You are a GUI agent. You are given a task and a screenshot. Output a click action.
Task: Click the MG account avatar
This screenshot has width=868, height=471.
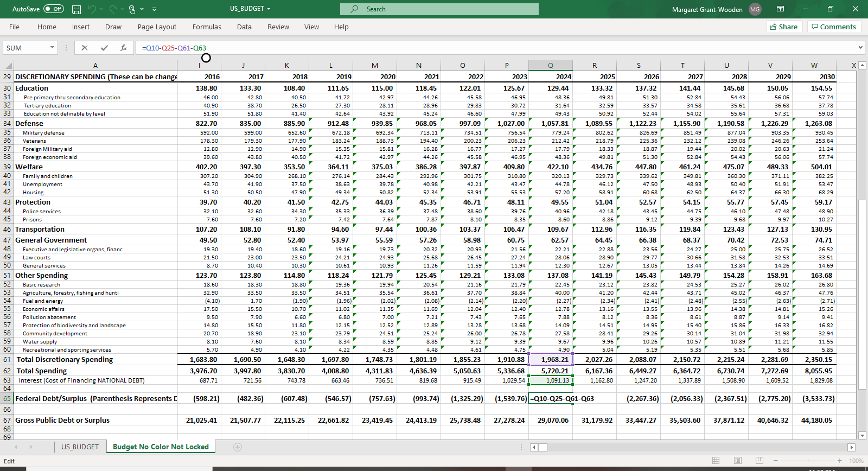(755, 9)
